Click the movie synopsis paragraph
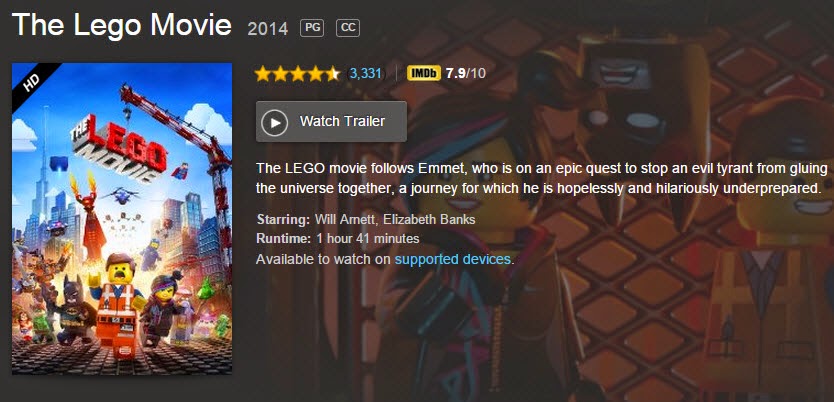834x402 pixels. point(540,177)
